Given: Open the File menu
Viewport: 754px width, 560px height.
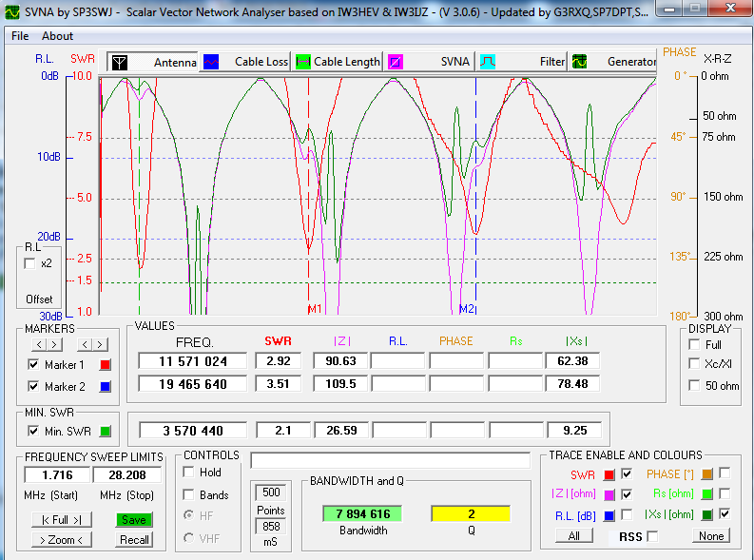Looking at the screenshot, I should (20, 36).
